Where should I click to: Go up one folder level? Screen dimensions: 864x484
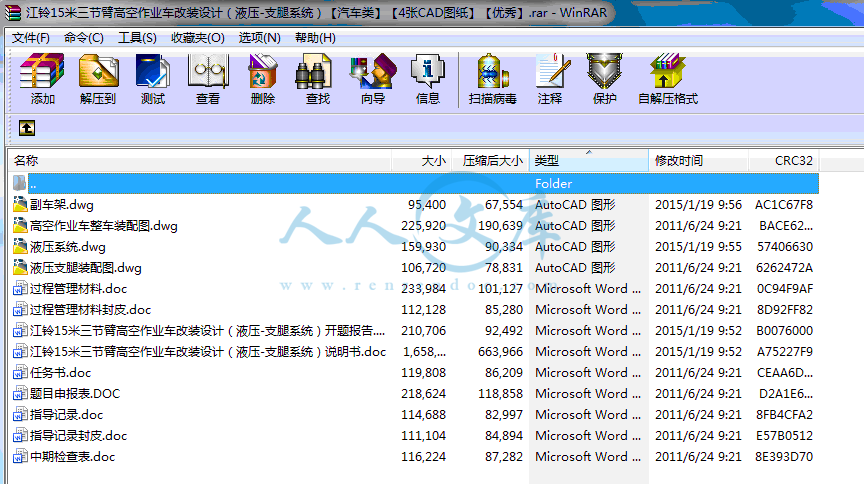(x=27, y=128)
